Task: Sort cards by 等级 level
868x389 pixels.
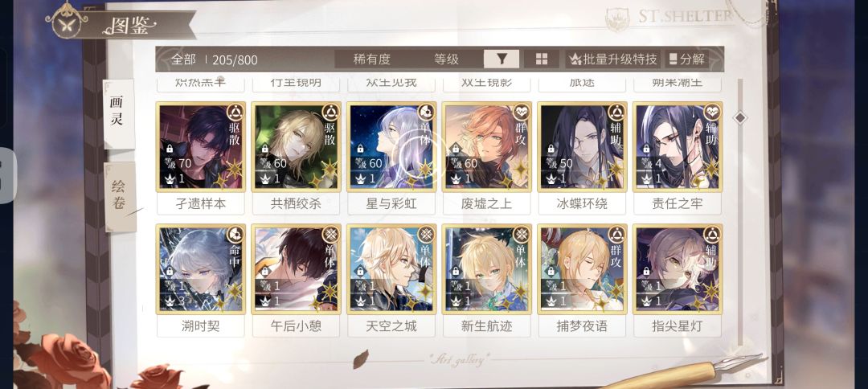Action: [447, 59]
